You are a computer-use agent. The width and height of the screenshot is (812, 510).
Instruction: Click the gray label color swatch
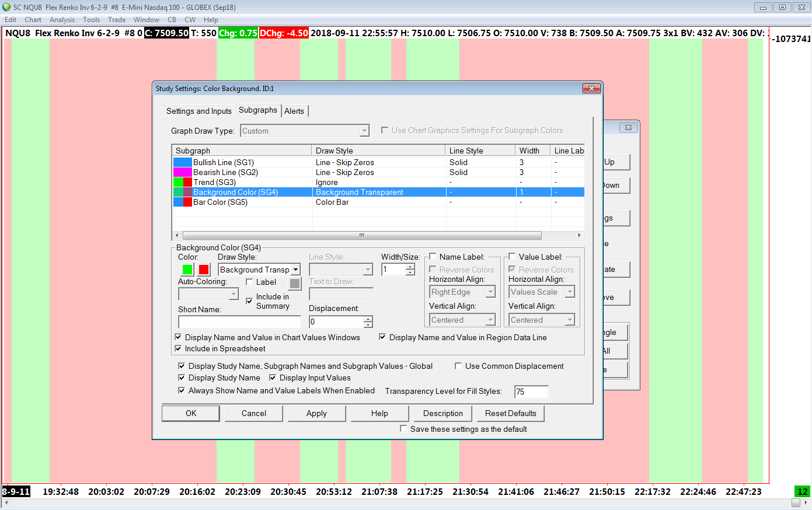pos(295,284)
